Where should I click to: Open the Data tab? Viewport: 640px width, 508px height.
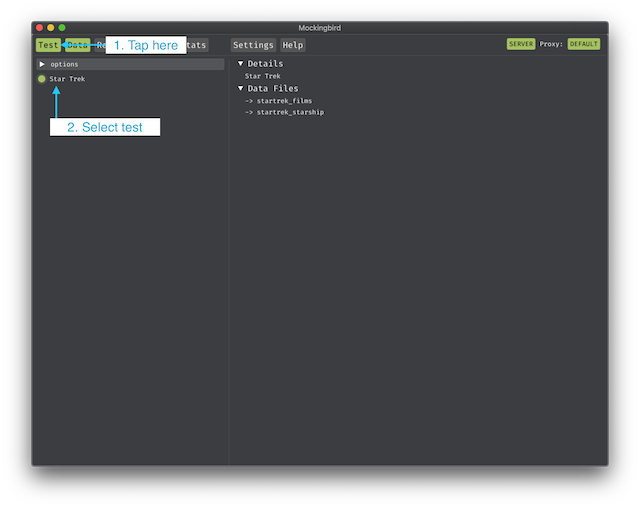point(77,45)
